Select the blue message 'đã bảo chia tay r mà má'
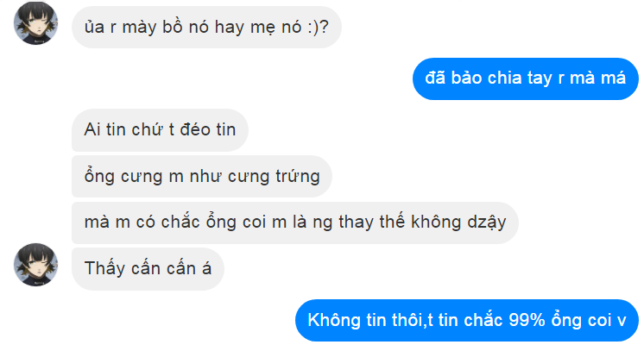The width and height of the screenshot is (644, 351). [x=526, y=78]
